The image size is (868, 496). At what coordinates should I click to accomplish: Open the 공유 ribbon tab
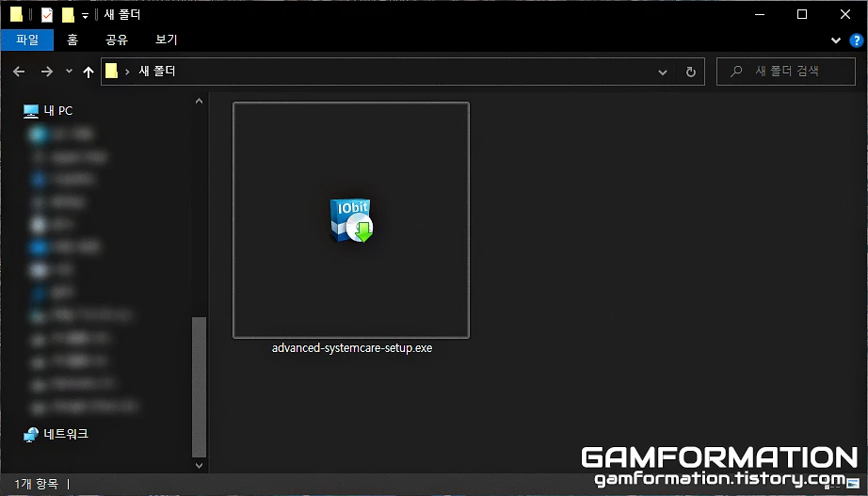click(117, 40)
